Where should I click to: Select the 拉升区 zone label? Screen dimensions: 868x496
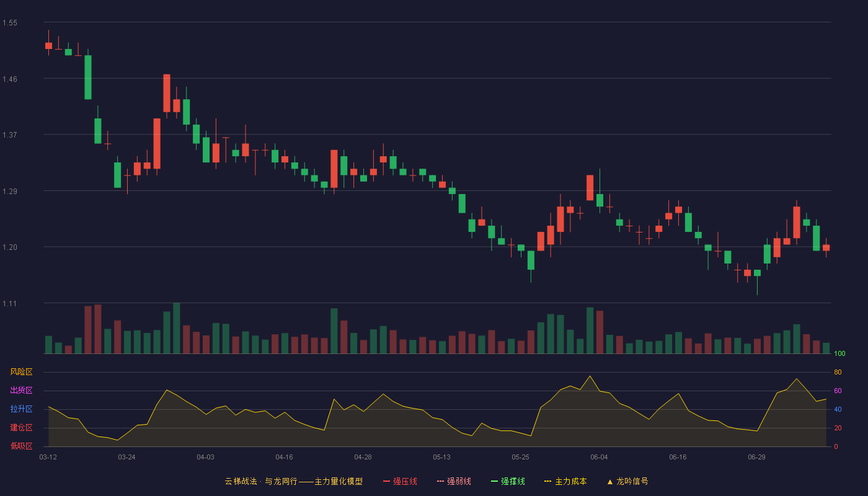pos(21,409)
